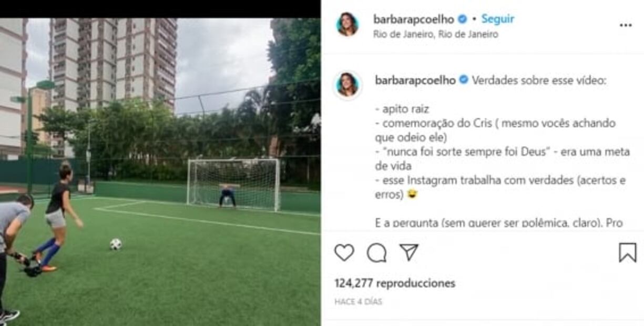This screenshot has height=326, width=644.
Task: Open more options three-dot menu
Action: 626,25
